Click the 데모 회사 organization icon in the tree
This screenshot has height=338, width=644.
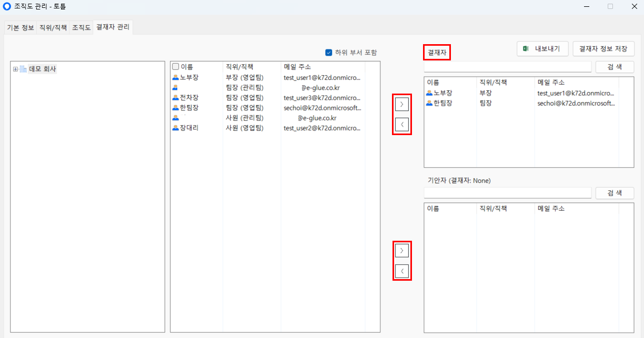(x=23, y=69)
